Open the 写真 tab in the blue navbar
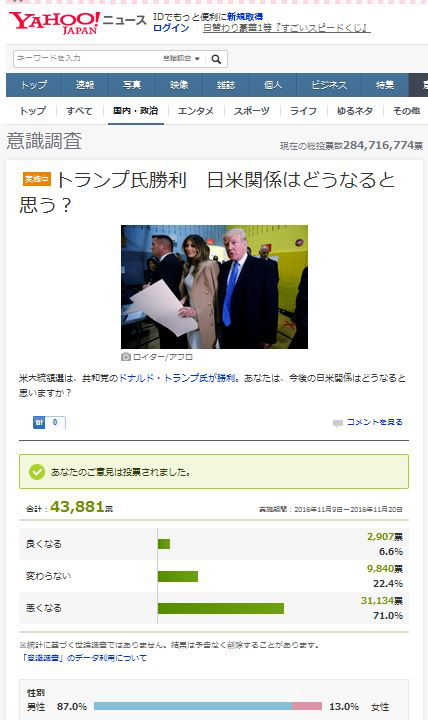Screen dimensions: 428x720 pyautogui.click(x=132, y=85)
